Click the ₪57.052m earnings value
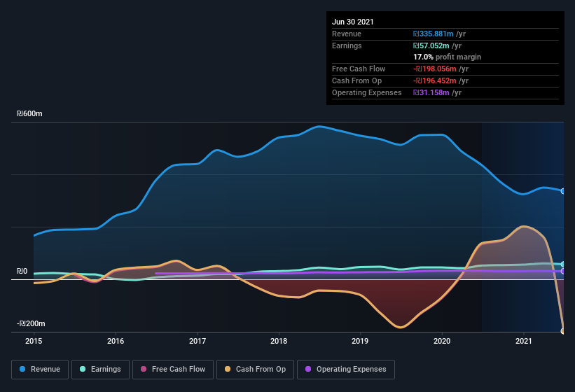This screenshot has height=392, width=575. [431, 45]
